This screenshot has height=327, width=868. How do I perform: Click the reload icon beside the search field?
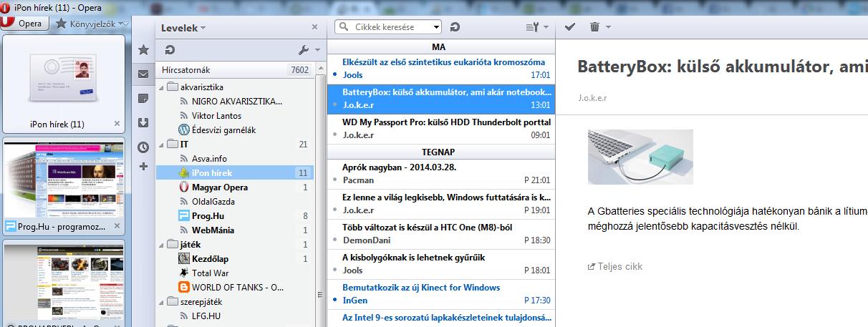pyautogui.click(x=455, y=27)
